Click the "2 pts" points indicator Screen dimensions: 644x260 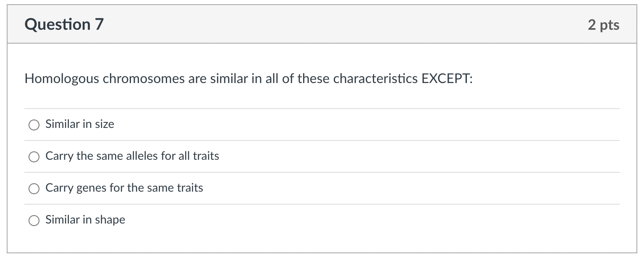tap(603, 25)
